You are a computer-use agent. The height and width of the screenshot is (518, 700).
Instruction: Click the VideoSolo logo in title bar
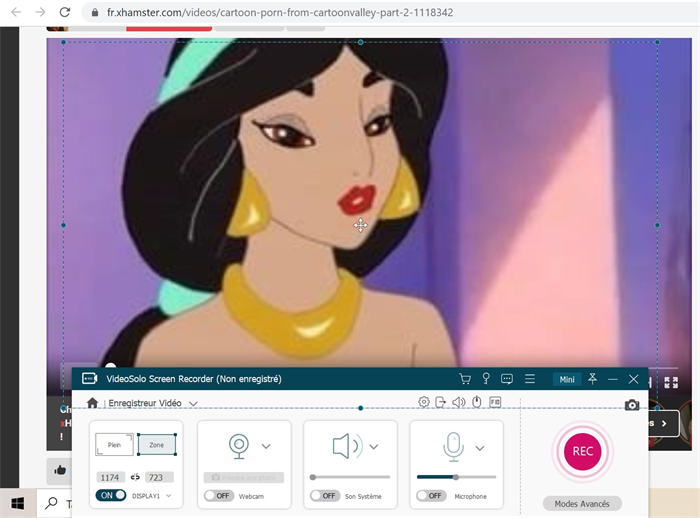pos(89,379)
